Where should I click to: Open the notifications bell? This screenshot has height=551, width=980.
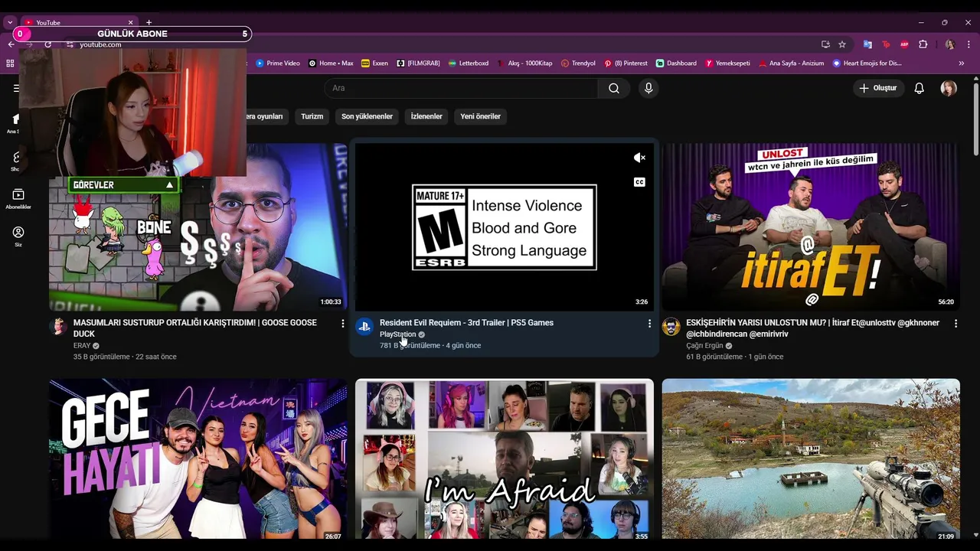click(920, 88)
